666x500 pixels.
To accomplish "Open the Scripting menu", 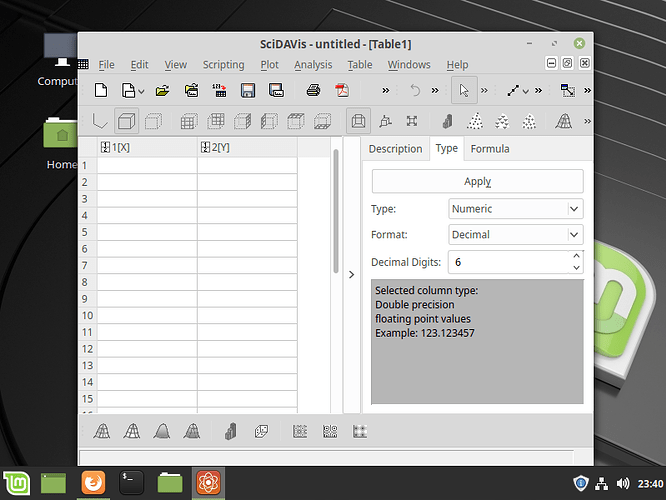I will (223, 65).
